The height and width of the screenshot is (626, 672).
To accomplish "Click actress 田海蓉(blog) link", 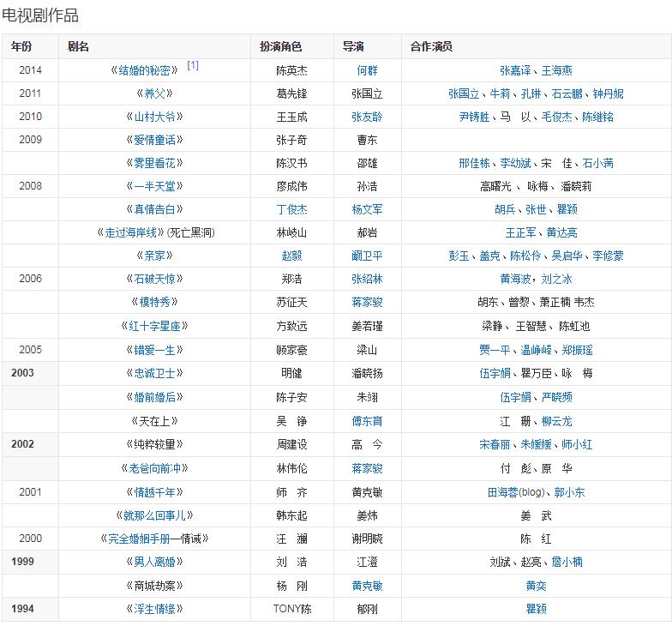I will tap(515, 492).
